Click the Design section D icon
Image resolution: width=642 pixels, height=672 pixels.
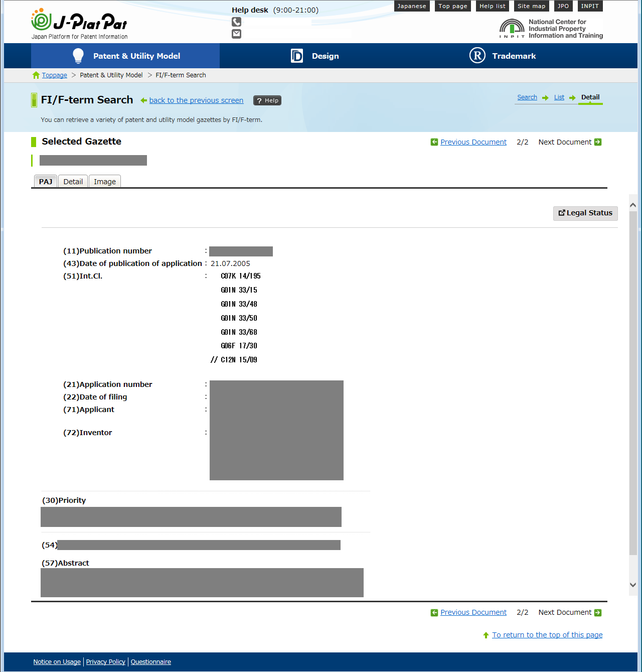[x=297, y=56]
